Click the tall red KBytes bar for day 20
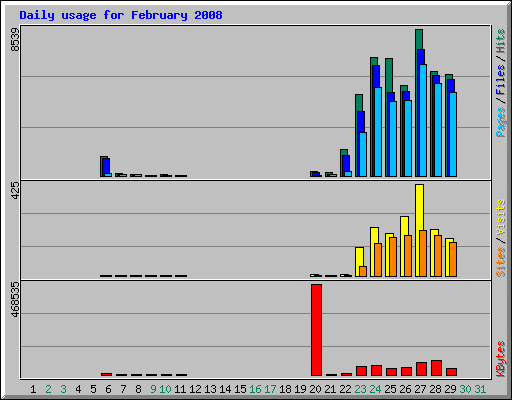 pyautogui.click(x=316, y=330)
